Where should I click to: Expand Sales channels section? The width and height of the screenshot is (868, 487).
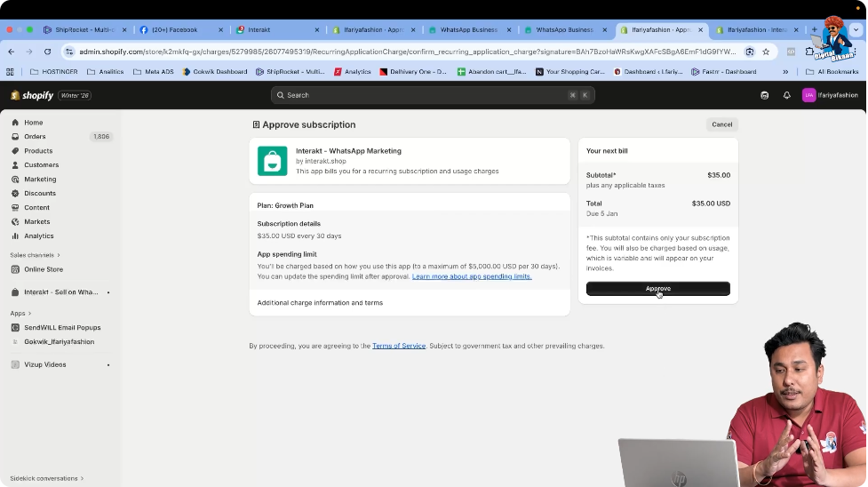(35, 255)
